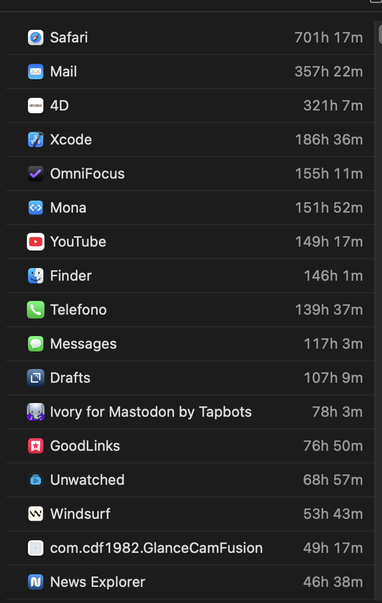Select the Unwatched app entry
The image size is (382, 603).
(190, 480)
